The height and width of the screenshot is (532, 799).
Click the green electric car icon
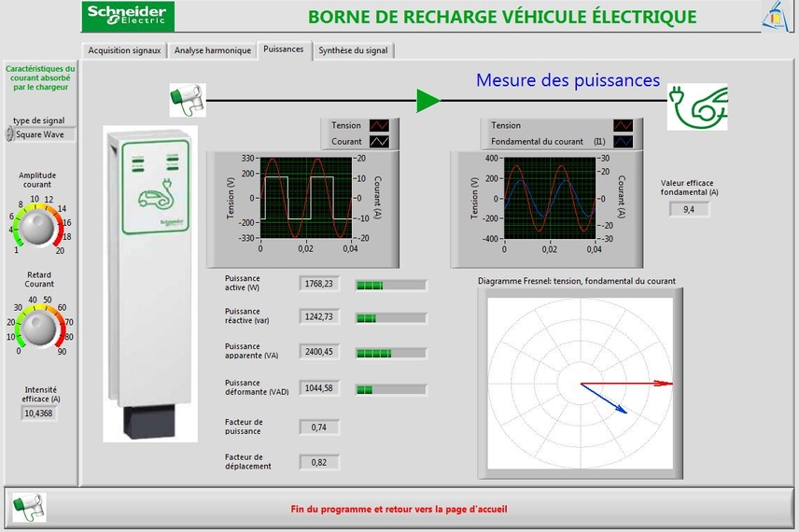pyautogui.click(x=700, y=107)
